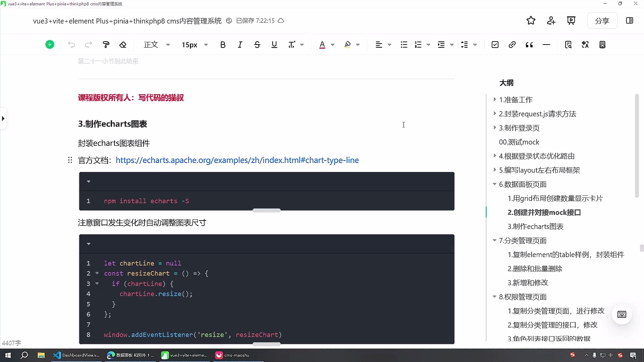Collapse the npm install code block
The image size is (644, 362).
point(89,181)
